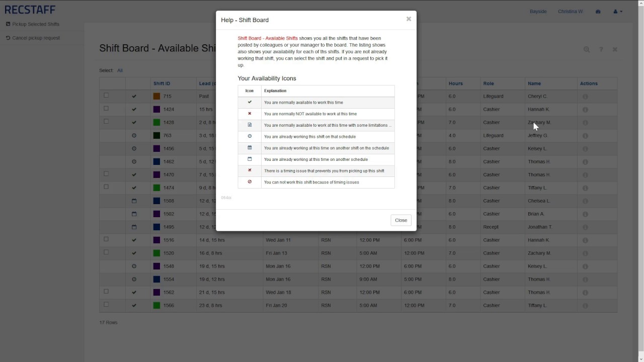Viewport: 644px width, 362px height.
Task: Check the box for shift 1562
Action: point(106,292)
